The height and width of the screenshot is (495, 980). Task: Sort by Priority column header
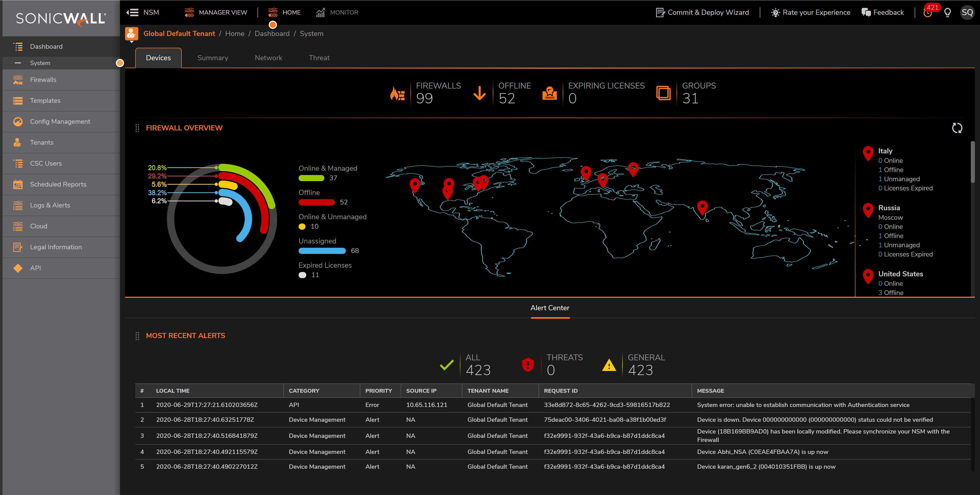[378, 391]
